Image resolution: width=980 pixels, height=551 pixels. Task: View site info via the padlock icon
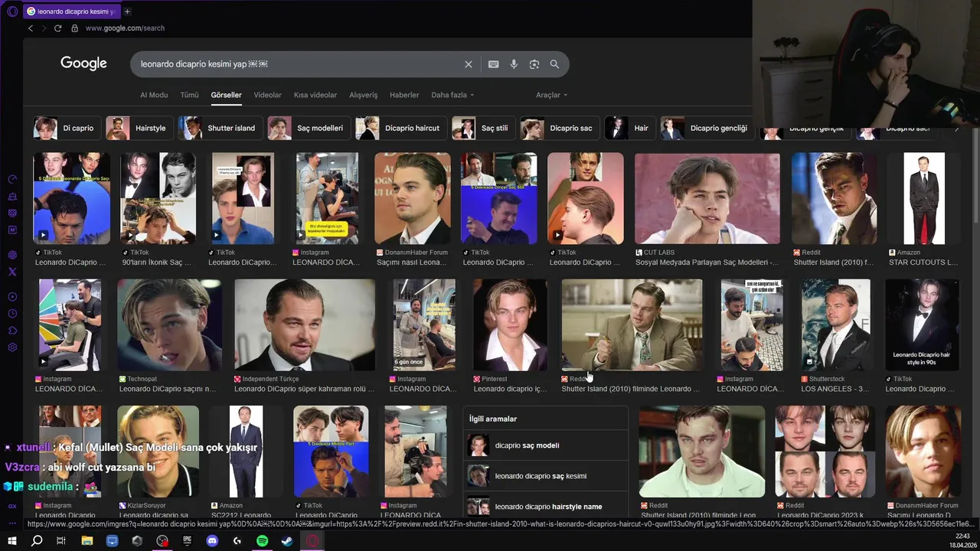point(74,28)
